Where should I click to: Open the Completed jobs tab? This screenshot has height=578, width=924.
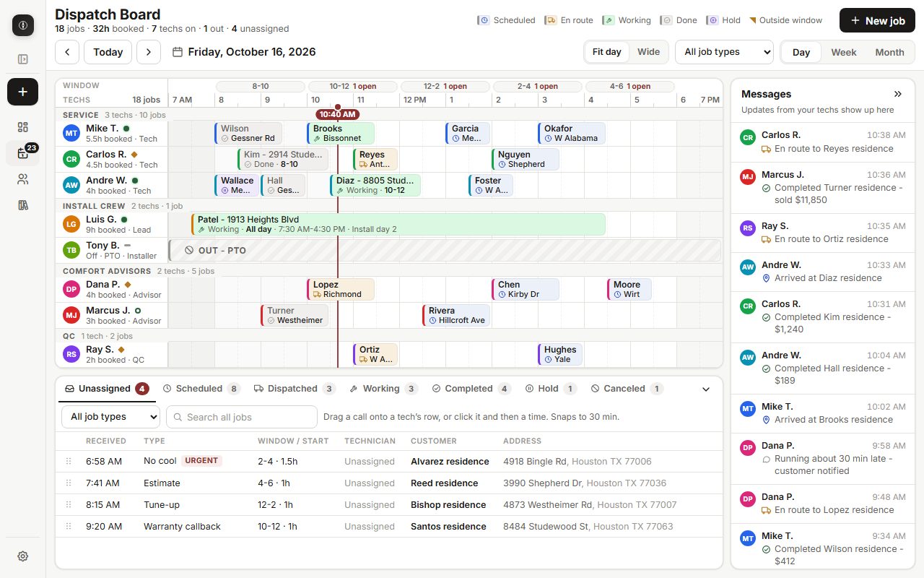point(471,389)
